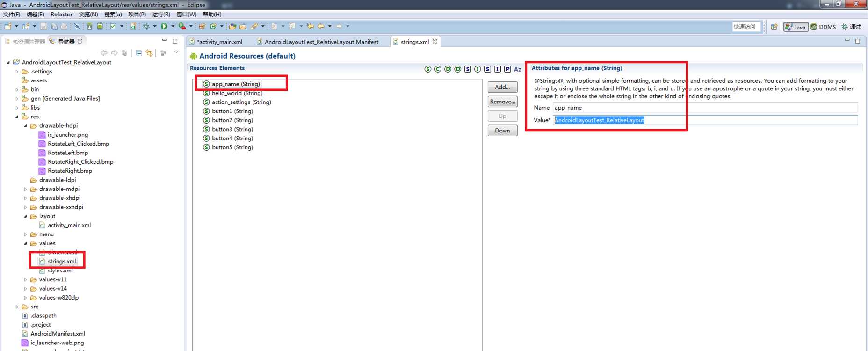Viewport: 868px width, 351px height.
Task: Select the Java perspective button
Action: tap(796, 27)
